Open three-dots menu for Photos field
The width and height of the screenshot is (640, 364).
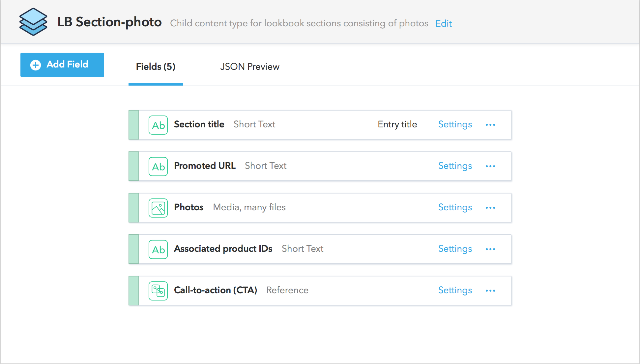[490, 208]
